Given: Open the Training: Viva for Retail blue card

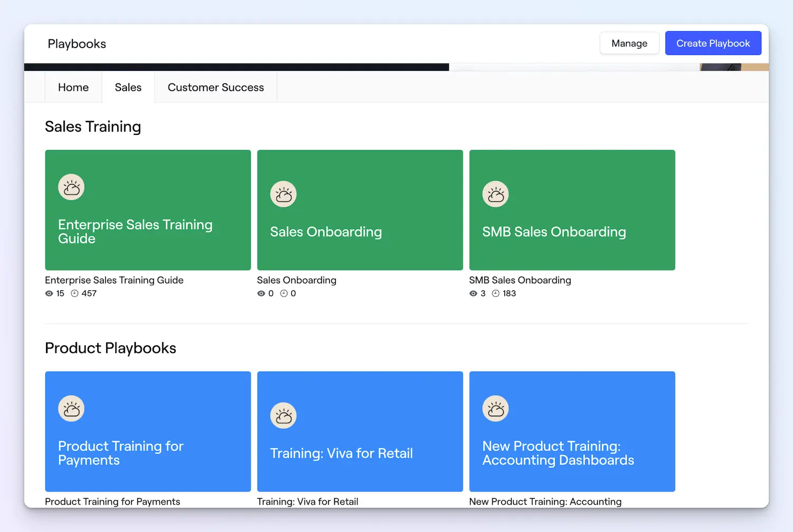Looking at the screenshot, I should click(360, 432).
